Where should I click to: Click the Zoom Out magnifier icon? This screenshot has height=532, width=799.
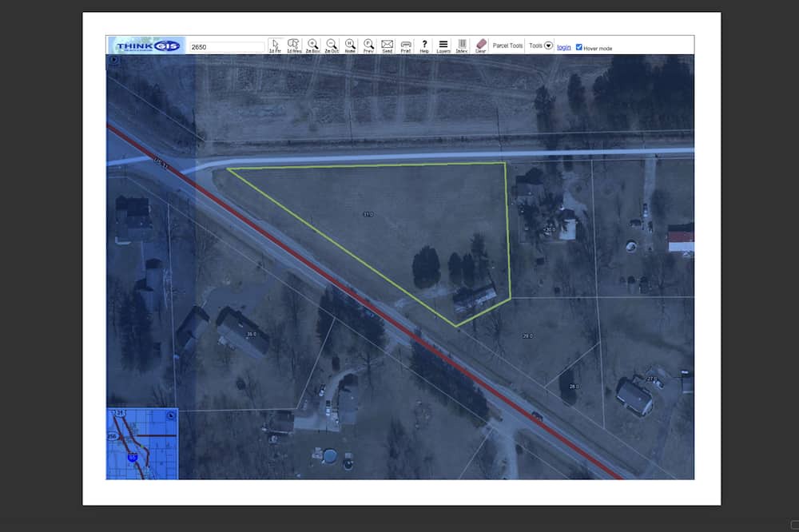pyautogui.click(x=331, y=45)
